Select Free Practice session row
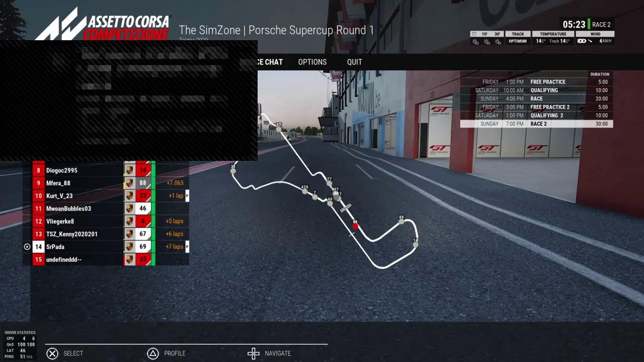Image resolution: width=644 pixels, height=362 pixels. point(536,82)
